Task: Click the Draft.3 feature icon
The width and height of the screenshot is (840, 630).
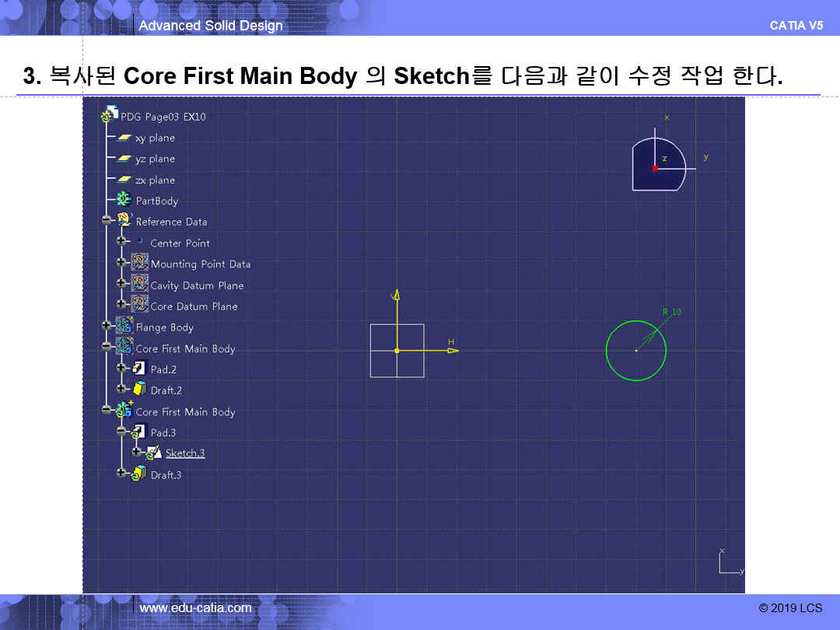Action: (139, 474)
